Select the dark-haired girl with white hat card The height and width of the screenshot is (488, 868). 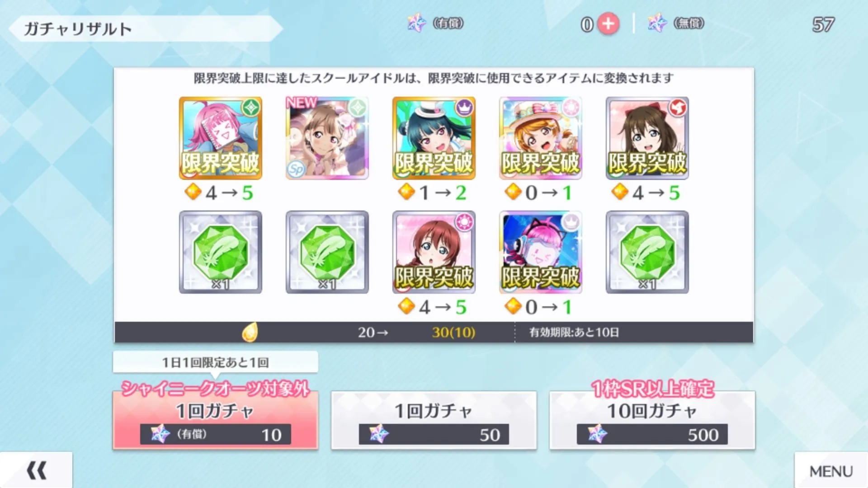tap(434, 138)
